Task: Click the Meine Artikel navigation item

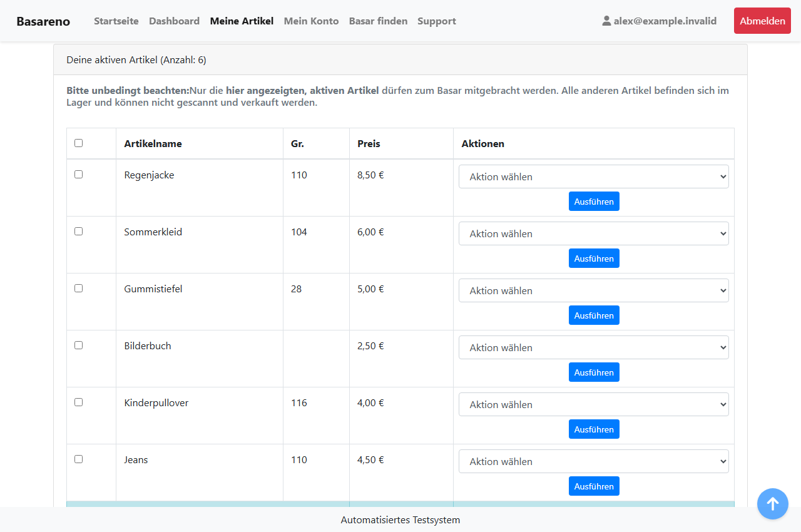Action: point(242,21)
